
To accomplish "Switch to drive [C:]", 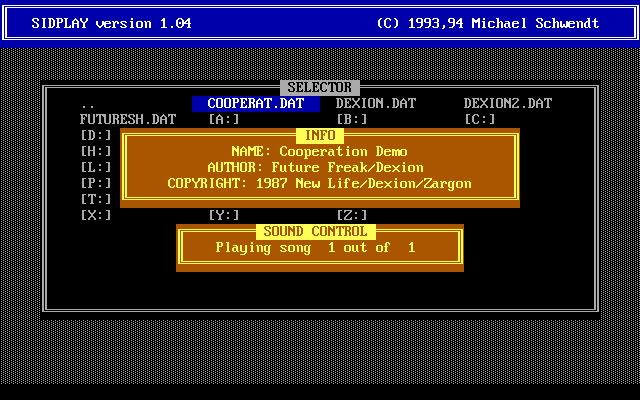I will click(480, 120).
